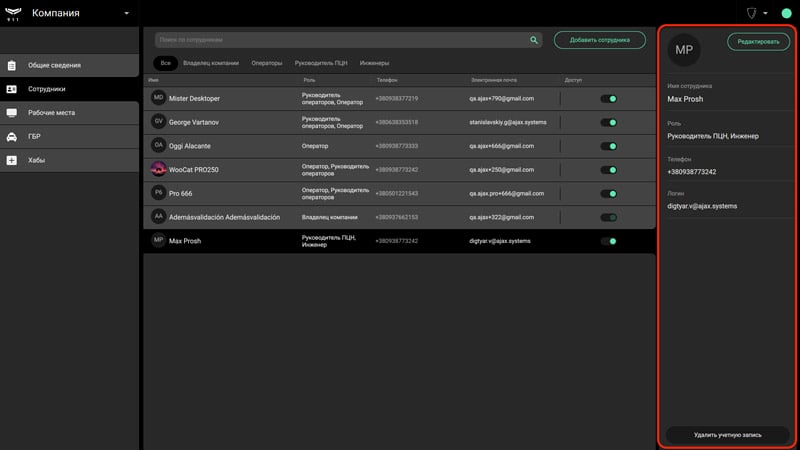Select the Все filter tab
Screen dimensions: 800x450
point(165,63)
